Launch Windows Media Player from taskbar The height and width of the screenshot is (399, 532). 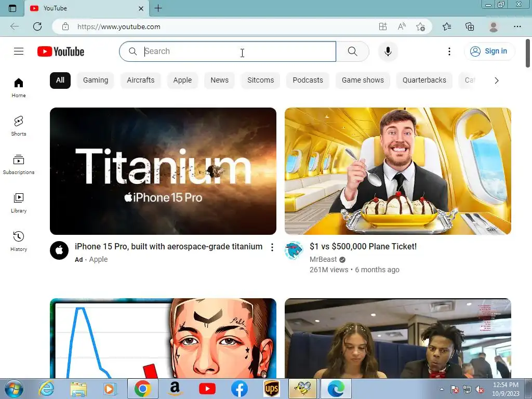click(x=110, y=389)
